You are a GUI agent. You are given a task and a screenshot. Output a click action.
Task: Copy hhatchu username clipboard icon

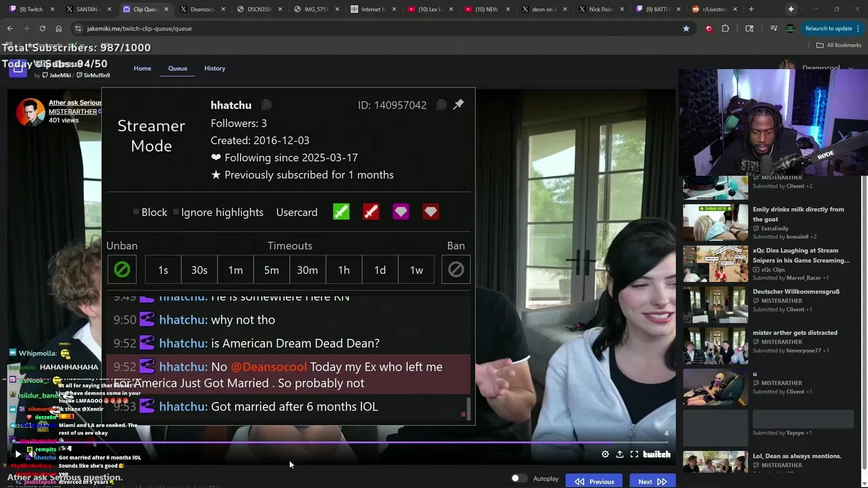267,104
